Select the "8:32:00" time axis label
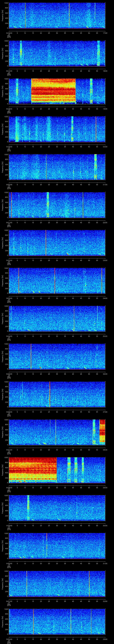This screenshot has width=114, height=644. tap(9, 639)
